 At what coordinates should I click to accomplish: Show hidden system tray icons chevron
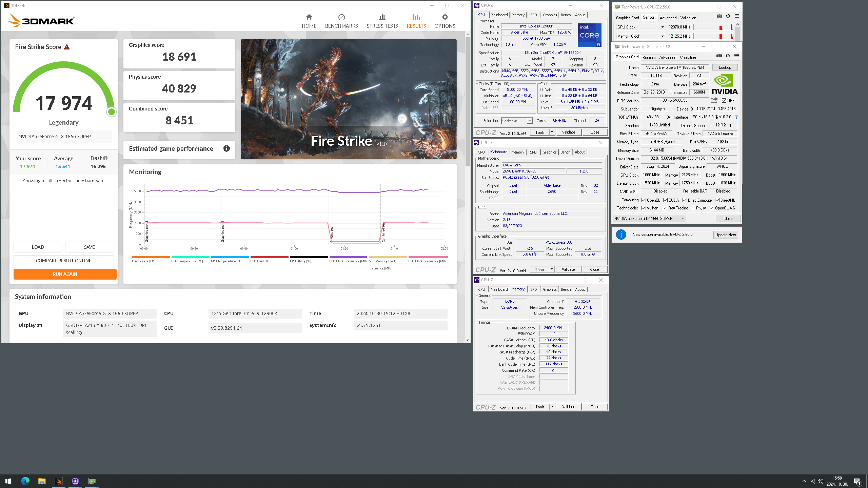point(804,481)
